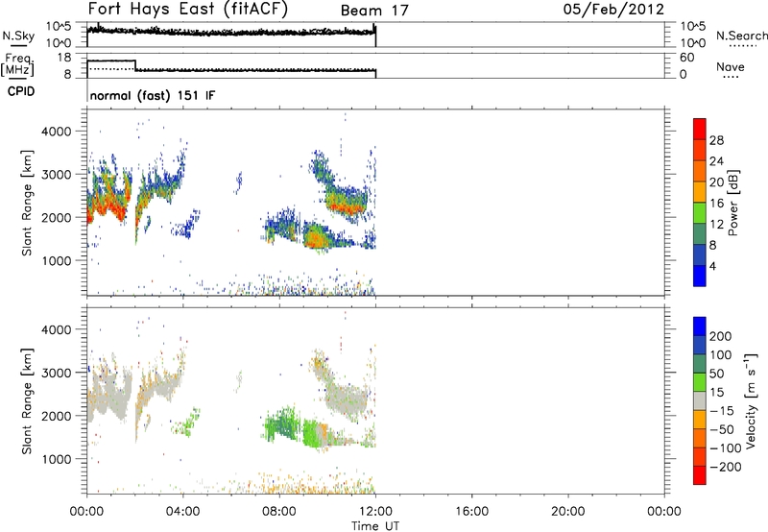This screenshot has width=768, height=532.
Task: Click the '08:00' time tick label
Action: [279, 512]
